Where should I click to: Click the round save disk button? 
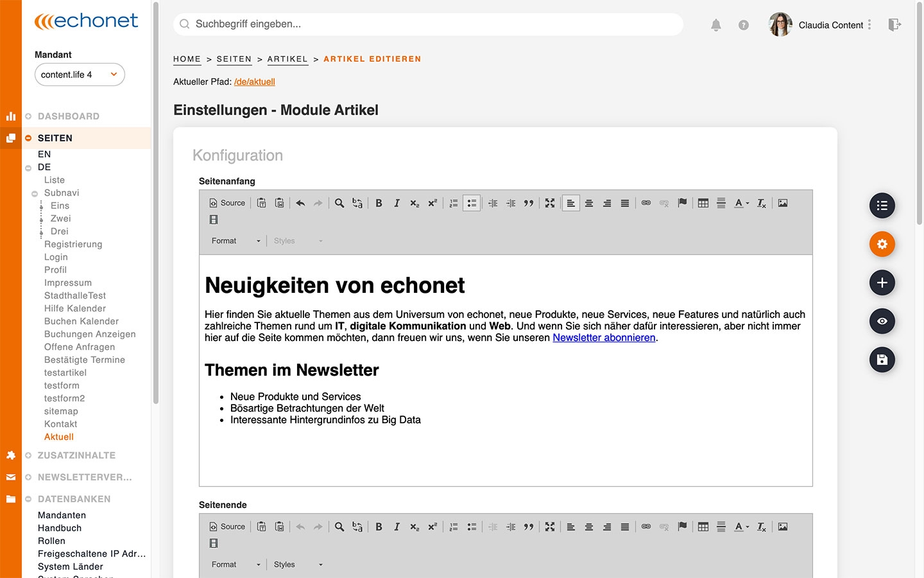coord(882,360)
